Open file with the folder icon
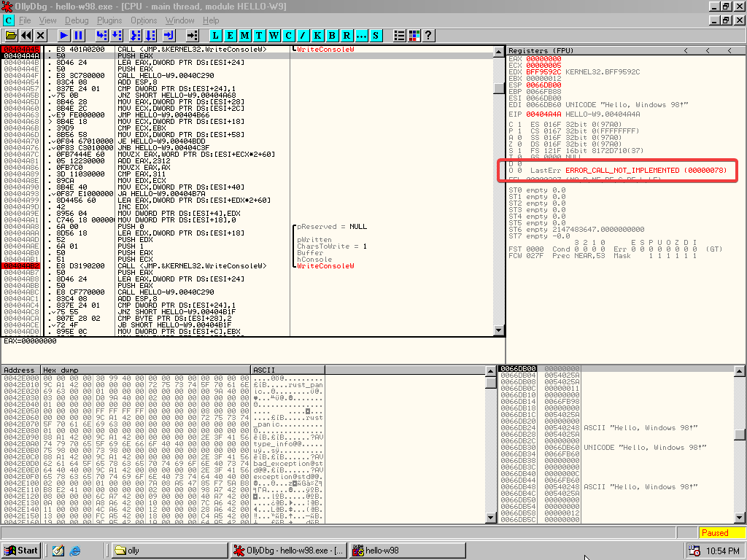 [x=11, y=36]
